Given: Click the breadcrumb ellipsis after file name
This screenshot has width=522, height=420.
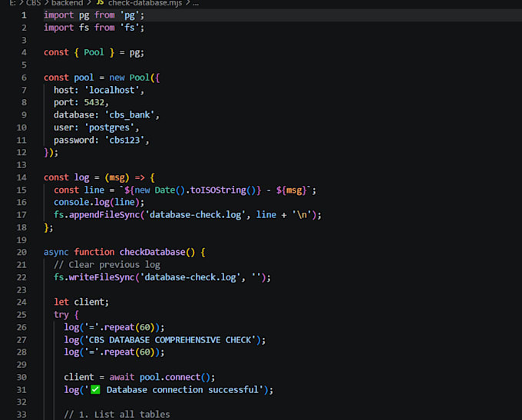Looking at the screenshot, I should tap(196, 3).
